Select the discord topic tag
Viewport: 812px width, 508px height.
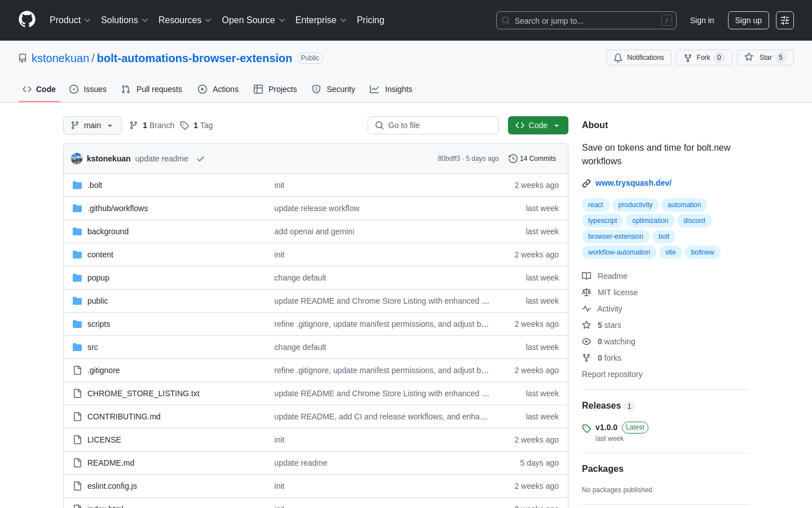pyautogui.click(x=694, y=221)
